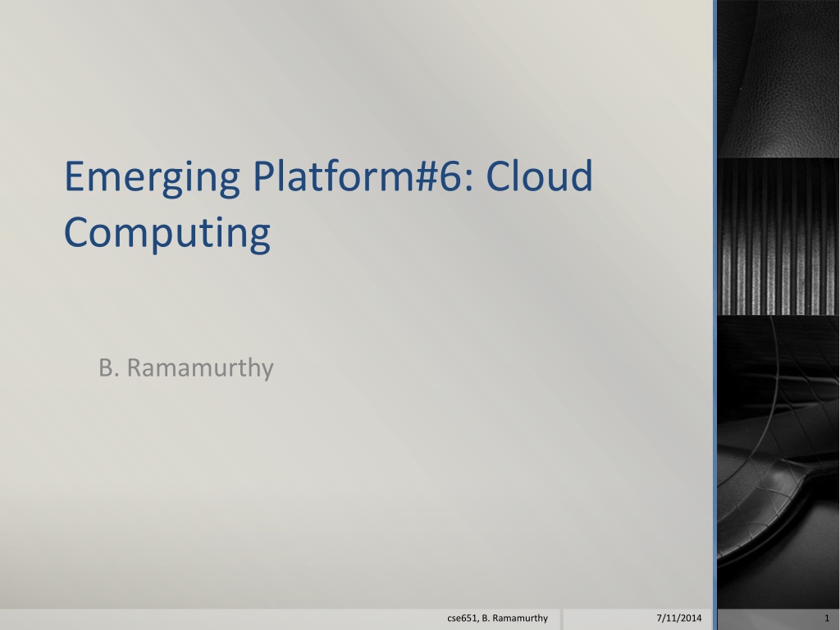This screenshot has height=630, width=840.
Task: Click the word "Cloud" in the title
Action: [539, 176]
